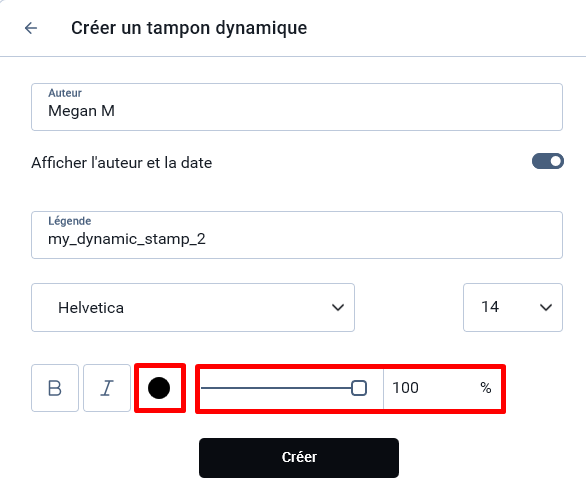
Task: Click the "Créer un tampon dynamique" heading
Action: [x=189, y=28]
